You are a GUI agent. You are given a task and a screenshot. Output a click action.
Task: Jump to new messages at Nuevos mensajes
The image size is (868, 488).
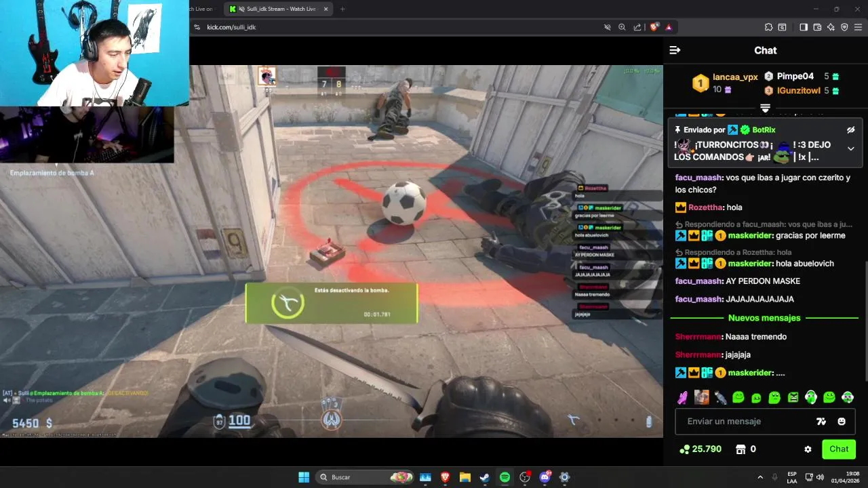pyautogui.click(x=764, y=318)
